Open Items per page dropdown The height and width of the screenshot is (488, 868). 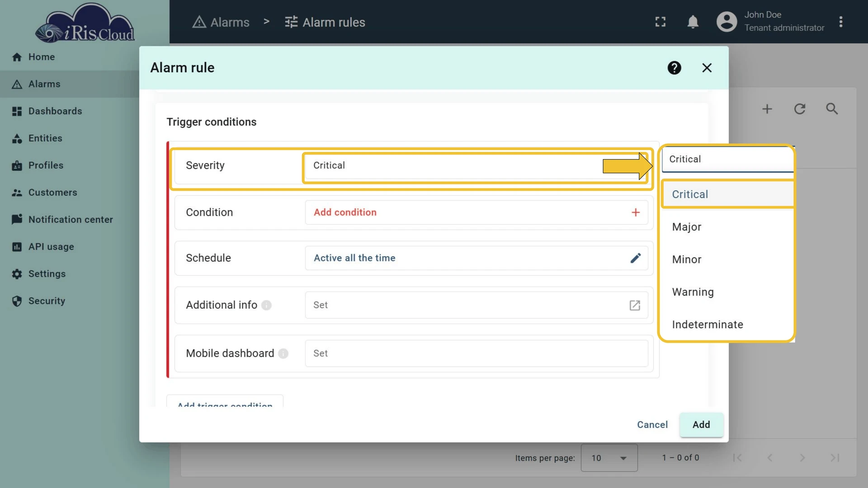click(609, 458)
